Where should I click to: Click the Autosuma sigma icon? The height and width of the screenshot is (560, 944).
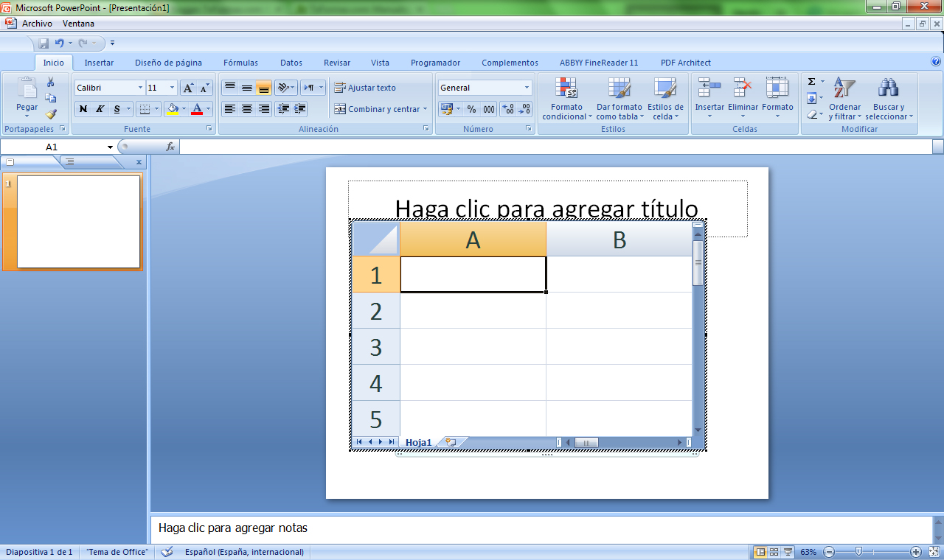coord(812,82)
